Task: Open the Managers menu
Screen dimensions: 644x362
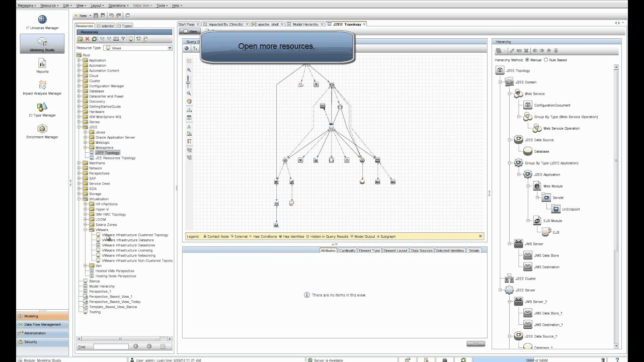Action: click(27, 6)
